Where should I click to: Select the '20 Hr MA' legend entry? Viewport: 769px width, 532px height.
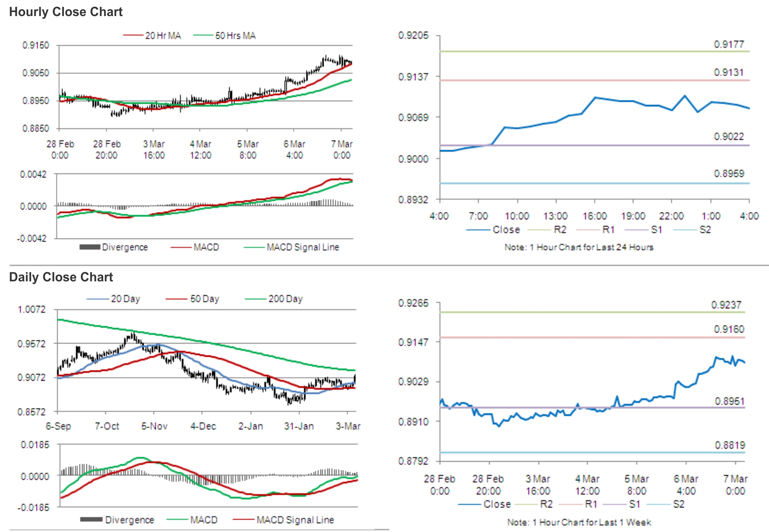(152, 36)
